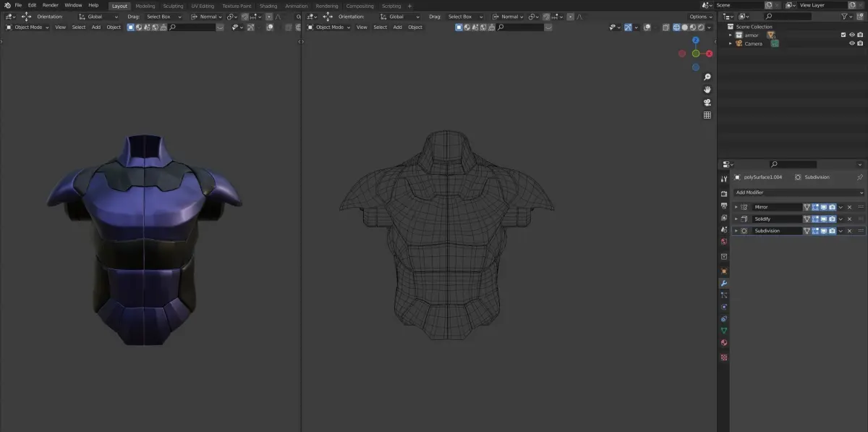
Task: Open the Modifiers wrench tab
Action: 724,283
